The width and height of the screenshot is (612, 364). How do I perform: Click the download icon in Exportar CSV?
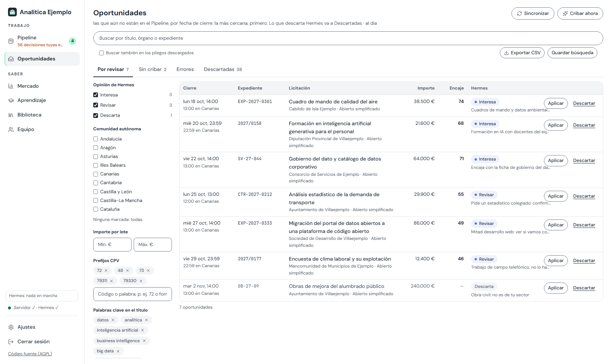point(506,53)
